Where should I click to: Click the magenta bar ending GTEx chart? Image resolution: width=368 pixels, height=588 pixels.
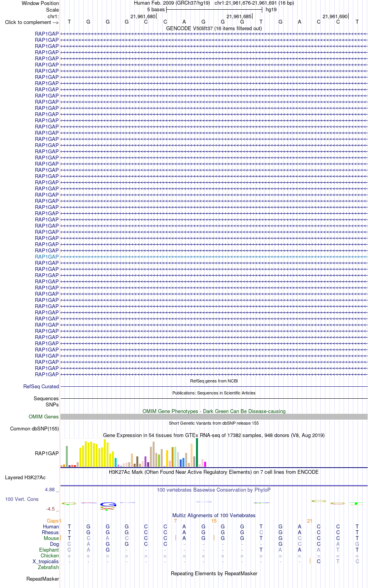[x=205, y=464]
